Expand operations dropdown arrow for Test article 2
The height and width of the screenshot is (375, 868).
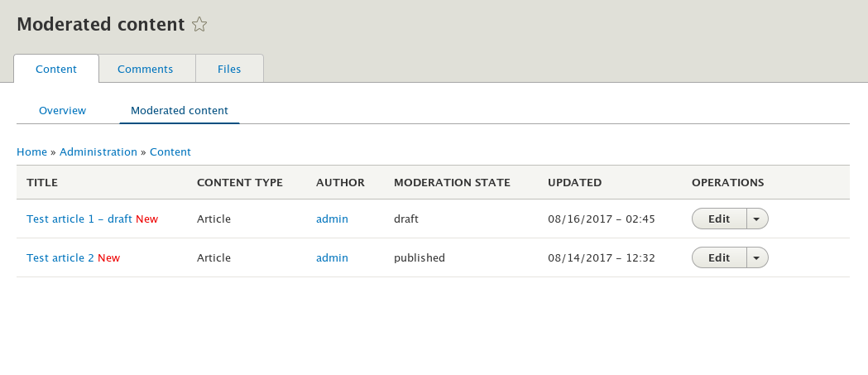click(757, 257)
